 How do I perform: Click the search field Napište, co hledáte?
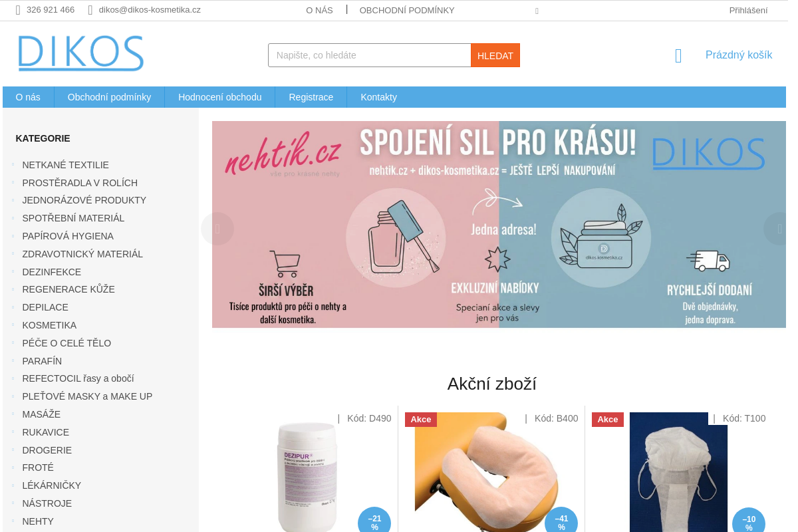(370, 55)
